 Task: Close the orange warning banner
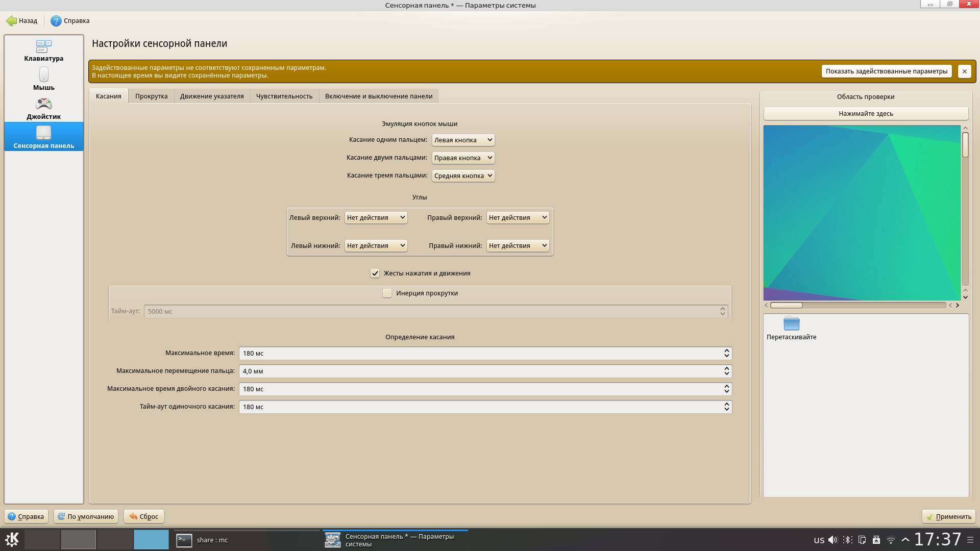point(964,71)
